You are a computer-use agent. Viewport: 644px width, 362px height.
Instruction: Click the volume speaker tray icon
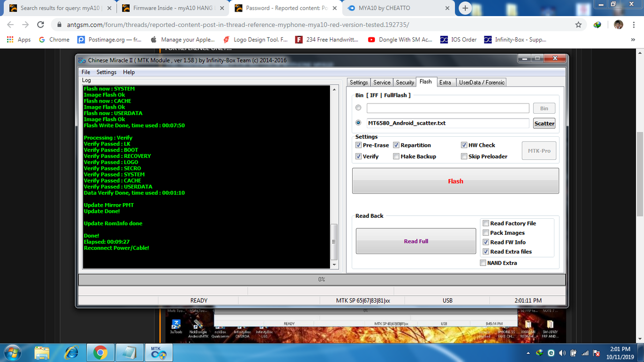pos(562,353)
